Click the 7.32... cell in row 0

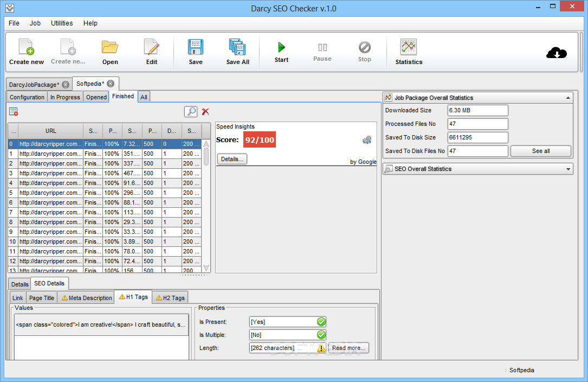(x=132, y=144)
